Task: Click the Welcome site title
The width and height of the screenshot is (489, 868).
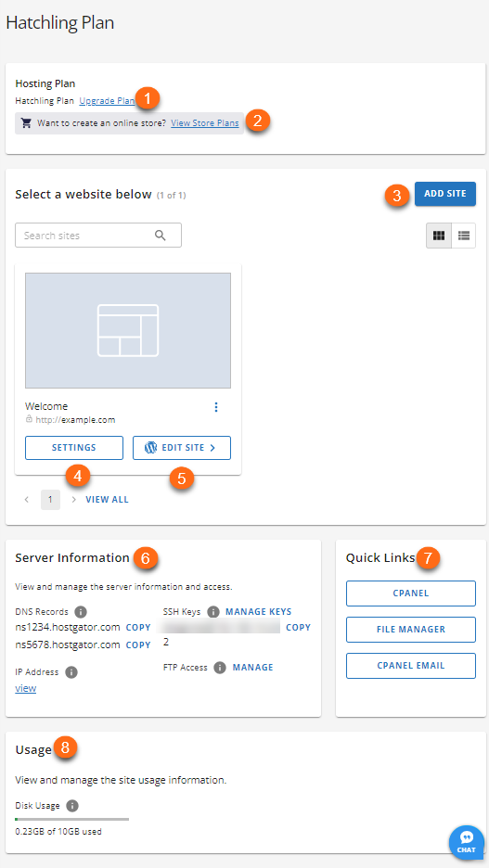Action: pos(46,406)
